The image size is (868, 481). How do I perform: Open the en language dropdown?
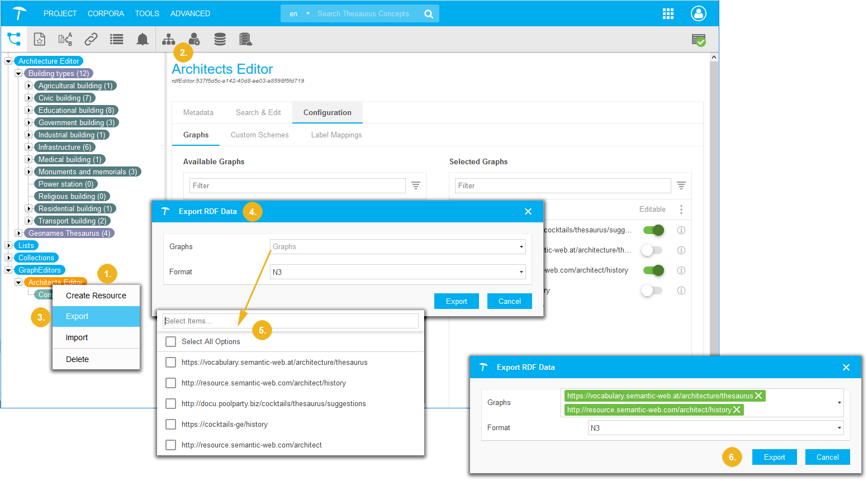click(x=299, y=14)
